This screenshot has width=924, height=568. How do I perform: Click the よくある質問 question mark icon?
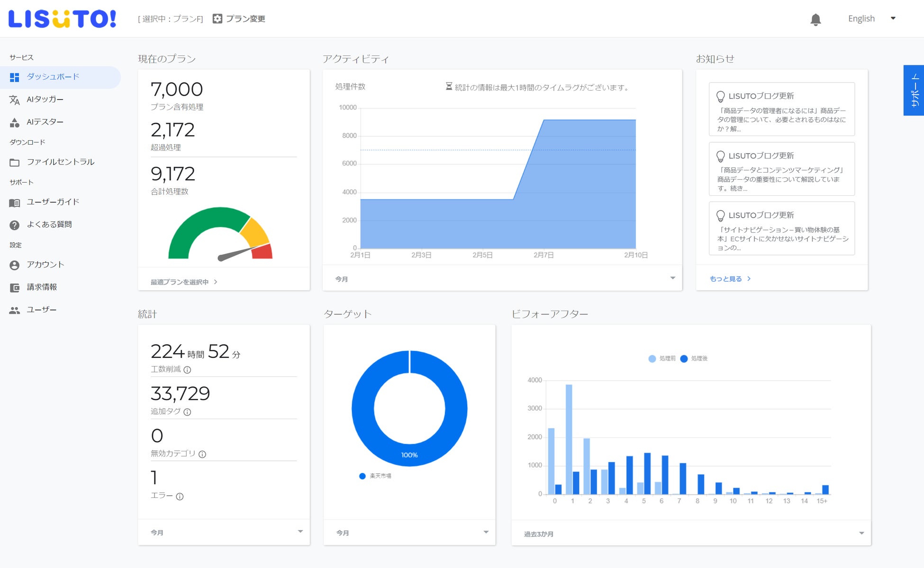coord(15,225)
